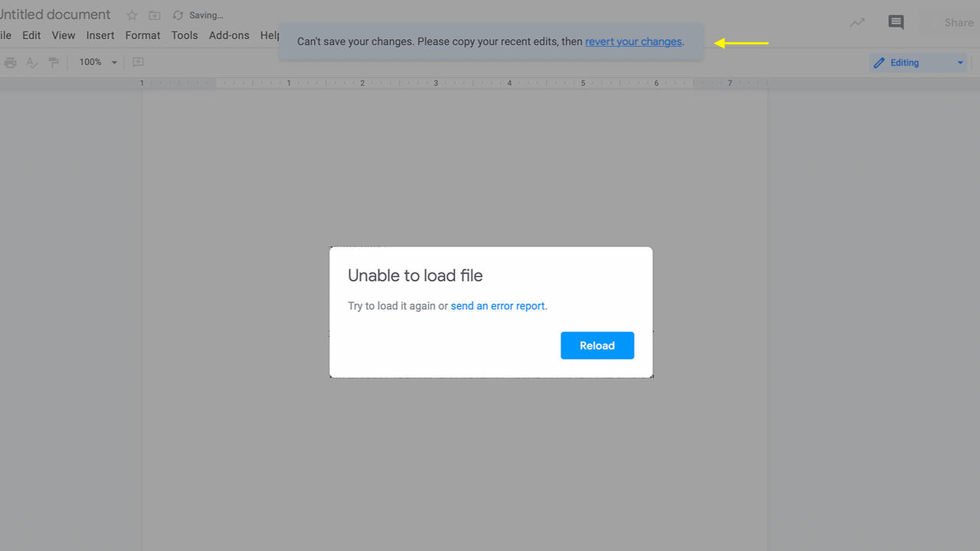Click 'send an error report' link
The image size is (980, 551).
tap(498, 306)
